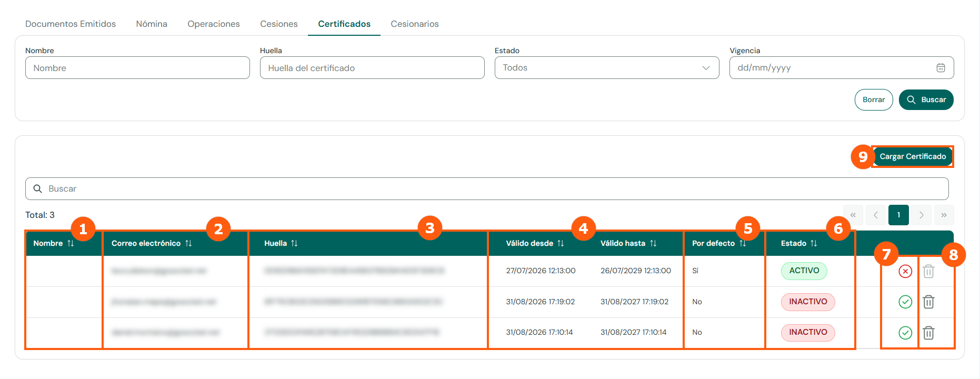Delete the certificate valid from 31/08/2026 17:19:02

[x=928, y=302]
